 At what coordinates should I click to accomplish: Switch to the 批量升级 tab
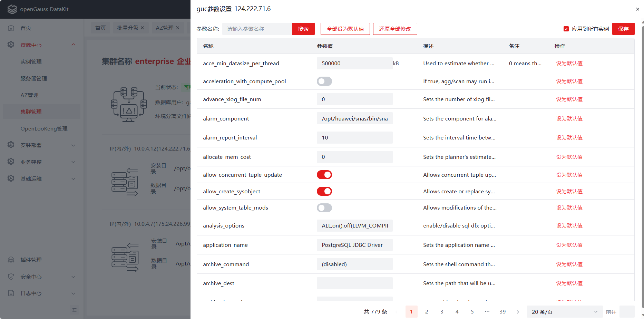(128, 28)
